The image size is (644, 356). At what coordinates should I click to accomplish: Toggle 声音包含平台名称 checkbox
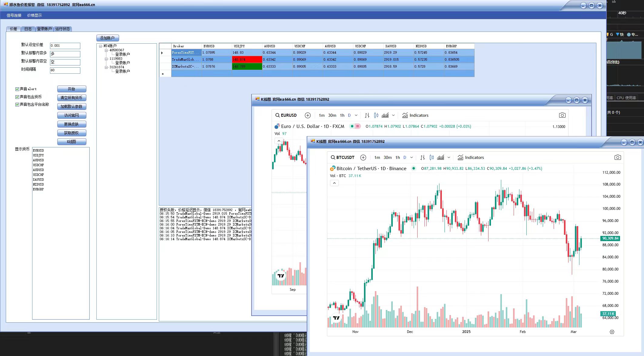[17, 105]
